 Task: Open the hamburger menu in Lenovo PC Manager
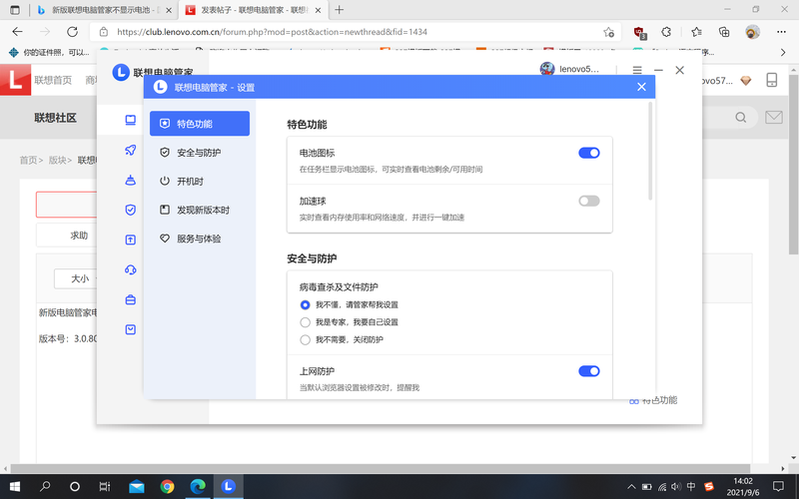click(637, 71)
